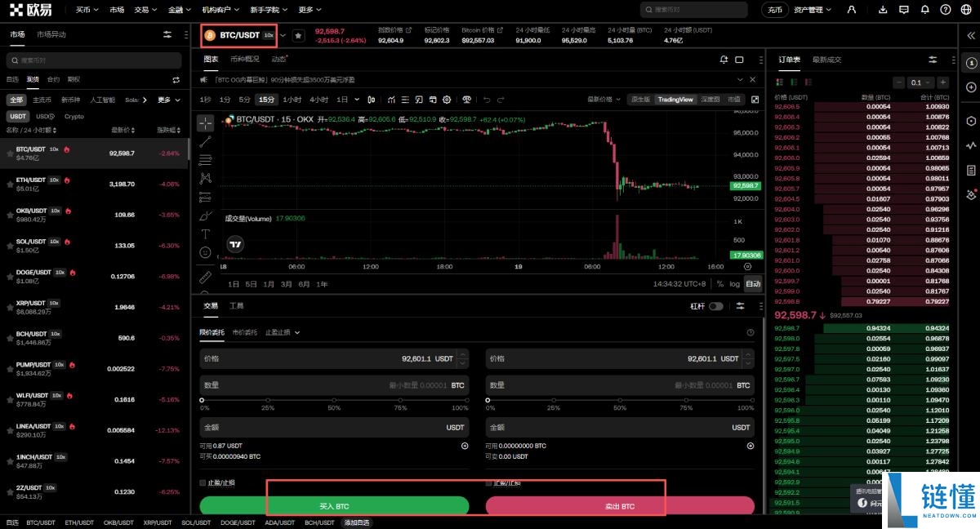Viewport: 980px width, 529px height.
Task: Toggle the log scale on the chart
Action: (735, 284)
